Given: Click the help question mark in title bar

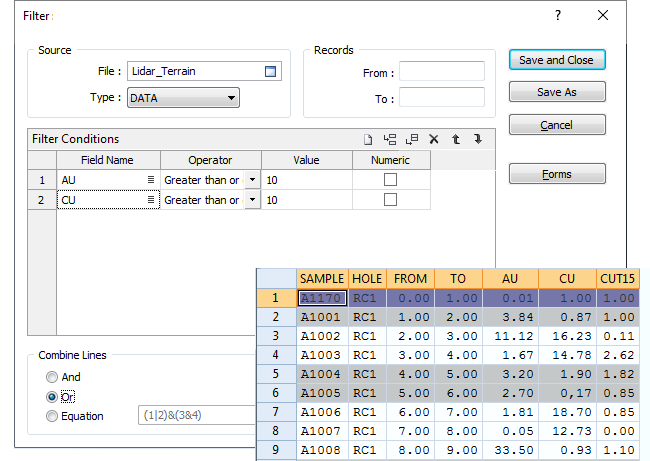Looking at the screenshot, I should coord(558,16).
